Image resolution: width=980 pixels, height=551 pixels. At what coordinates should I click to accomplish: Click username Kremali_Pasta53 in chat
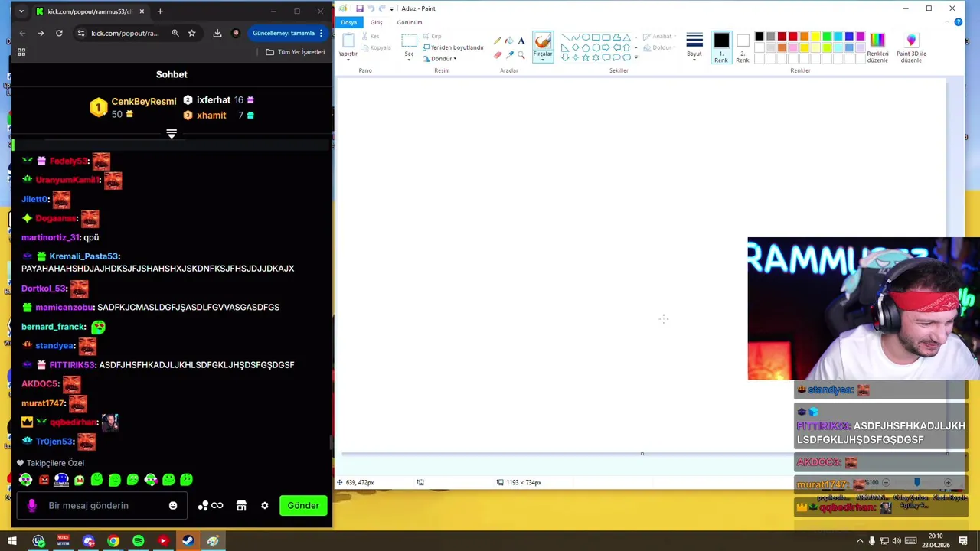(84, 256)
